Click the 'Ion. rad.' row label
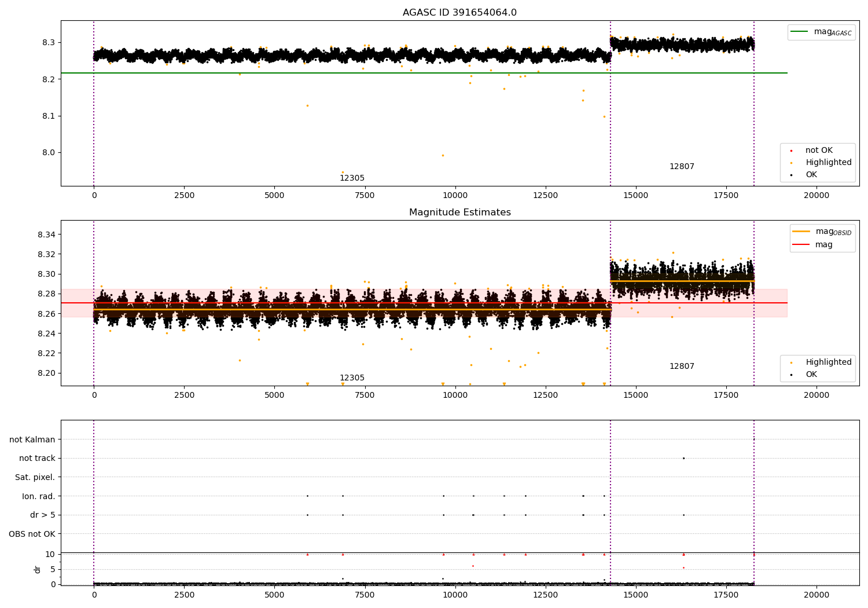The height and width of the screenshot is (608, 868). (39, 496)
